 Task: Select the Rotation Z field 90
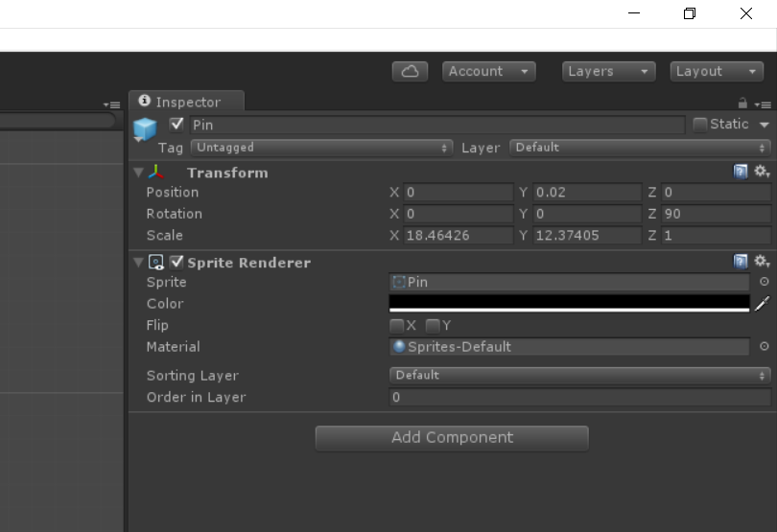coord(716,214)
